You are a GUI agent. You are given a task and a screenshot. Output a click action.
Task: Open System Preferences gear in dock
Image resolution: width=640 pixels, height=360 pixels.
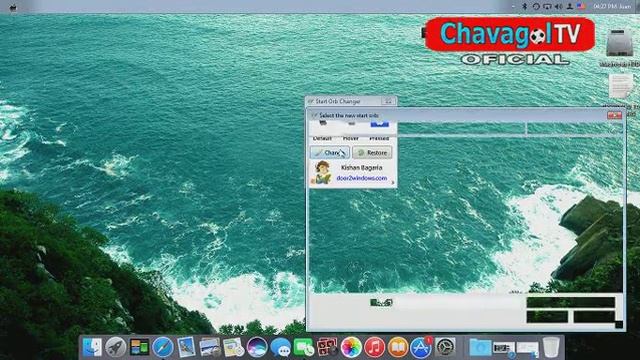[445, 347]
